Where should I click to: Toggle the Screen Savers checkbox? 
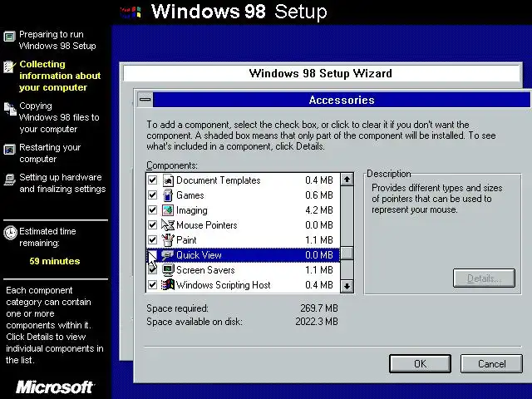(x=153, y=269)
